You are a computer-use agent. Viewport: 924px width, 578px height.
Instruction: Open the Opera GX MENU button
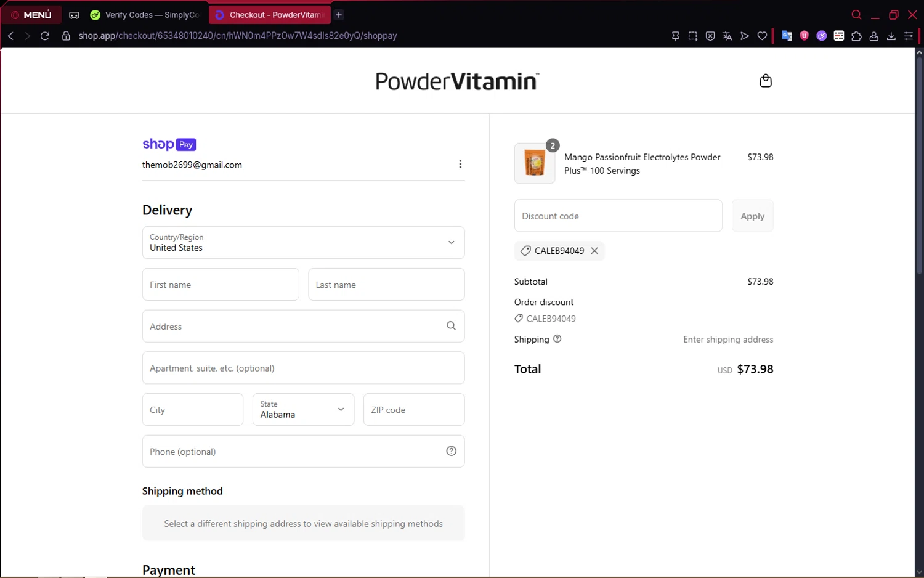(31, 15)
